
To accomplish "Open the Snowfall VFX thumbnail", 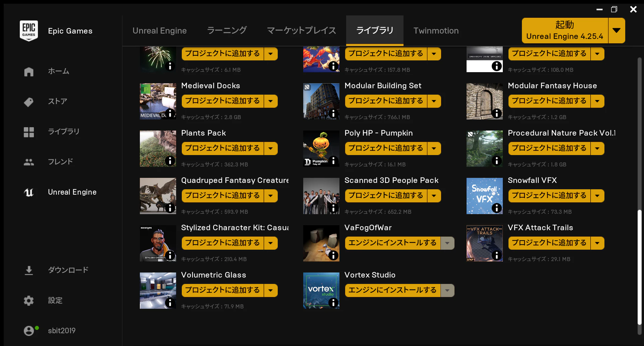I will tap(485, 196).
